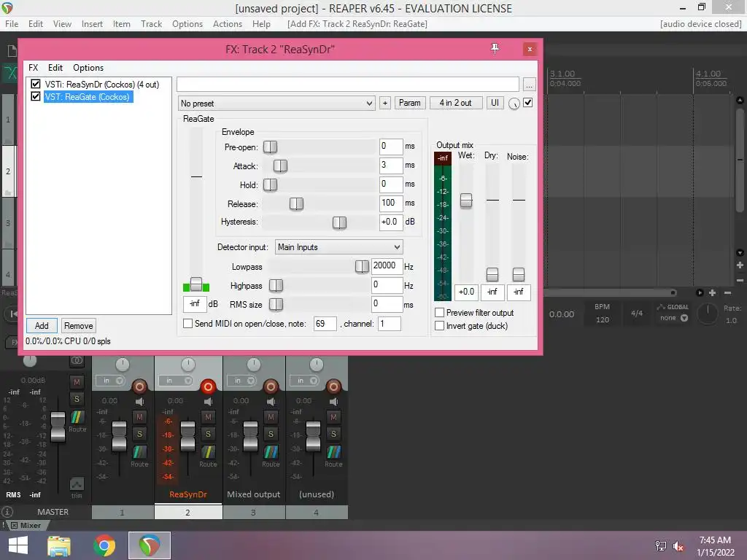The image size is (747, 560).
Task: Open routing for Mixed output track
Action: (271, 451)
